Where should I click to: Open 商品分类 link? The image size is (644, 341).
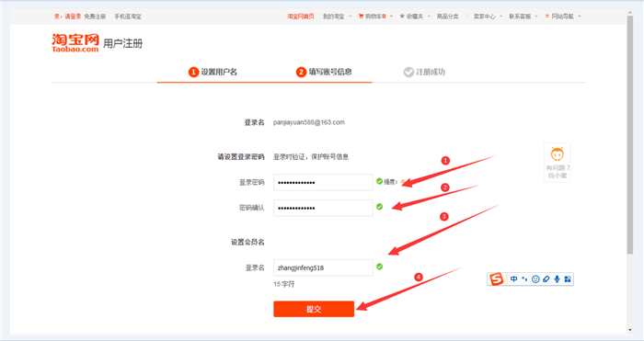pyautogui.click(x=448, y=17)
